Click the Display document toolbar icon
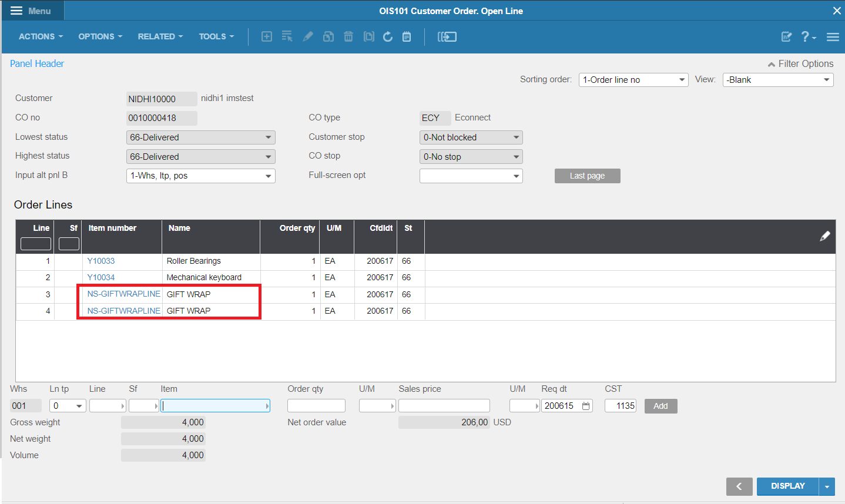Image resolution: width=845 pixels, height=504 pixels. [x=368, y=36]
